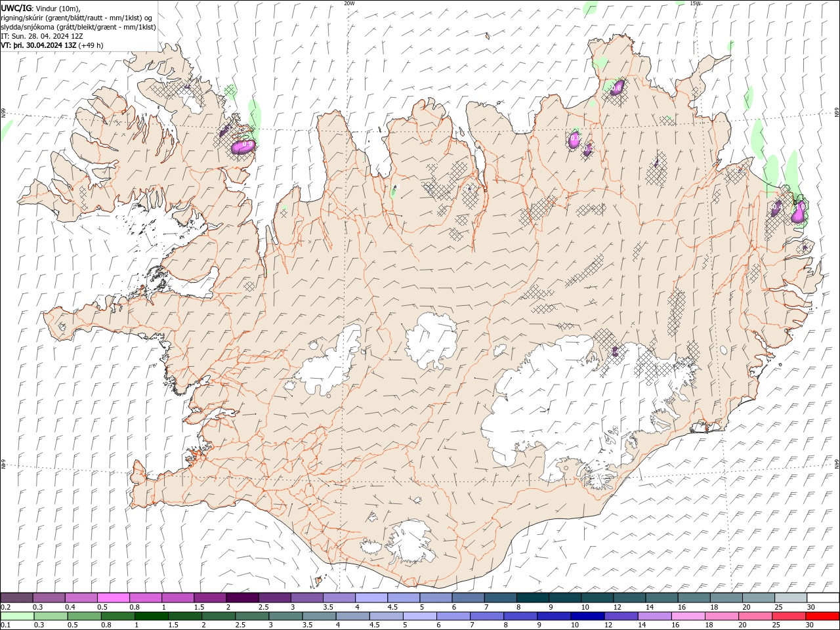Click the medium green 0.5 swatch in rain scale
840x630 pixels.
click(84, 616)
